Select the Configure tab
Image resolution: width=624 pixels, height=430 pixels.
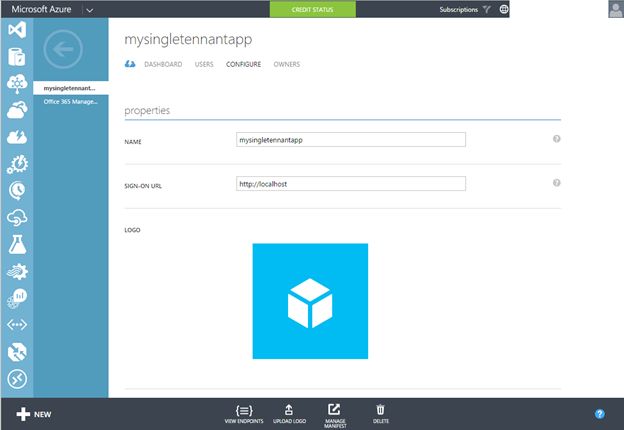pyautogui.click(x=244, y=64)
